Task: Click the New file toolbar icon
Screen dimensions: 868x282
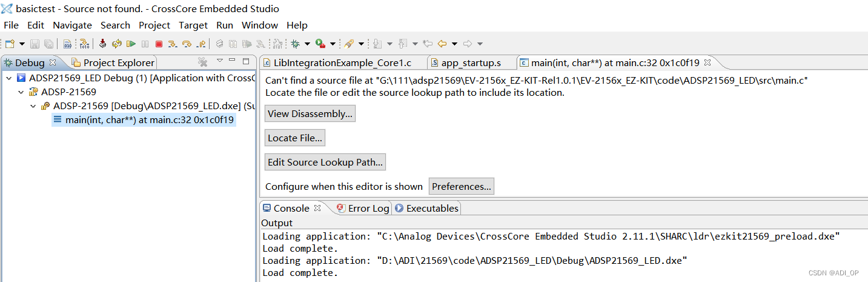Action: point(10,44)
